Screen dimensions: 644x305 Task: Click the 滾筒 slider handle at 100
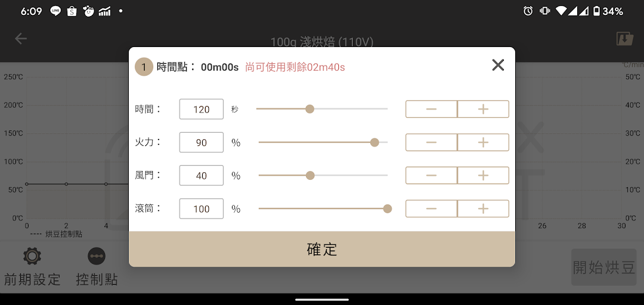(388, 209)
